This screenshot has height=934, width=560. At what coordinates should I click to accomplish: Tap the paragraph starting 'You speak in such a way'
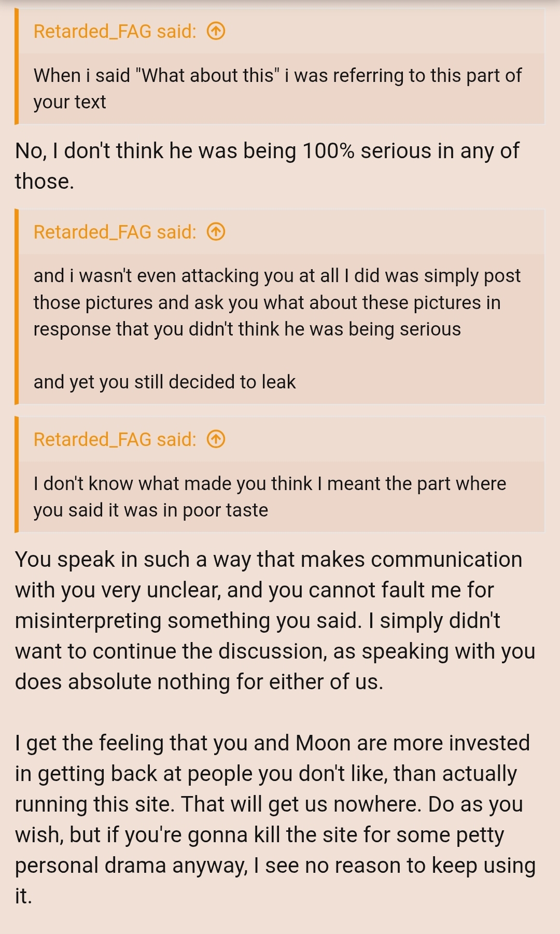pyautogui.click(x=275, y=621)
